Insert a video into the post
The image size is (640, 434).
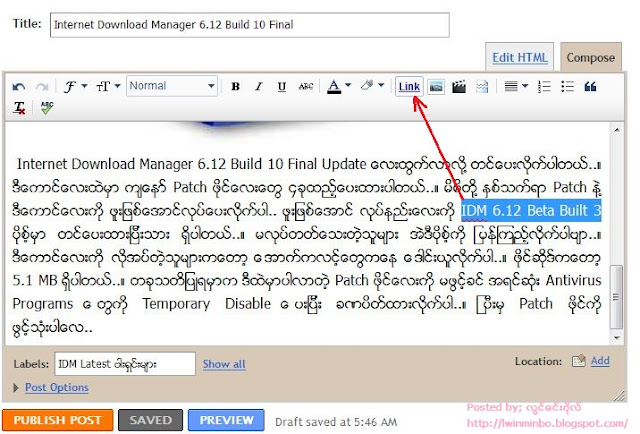point(459,87)
